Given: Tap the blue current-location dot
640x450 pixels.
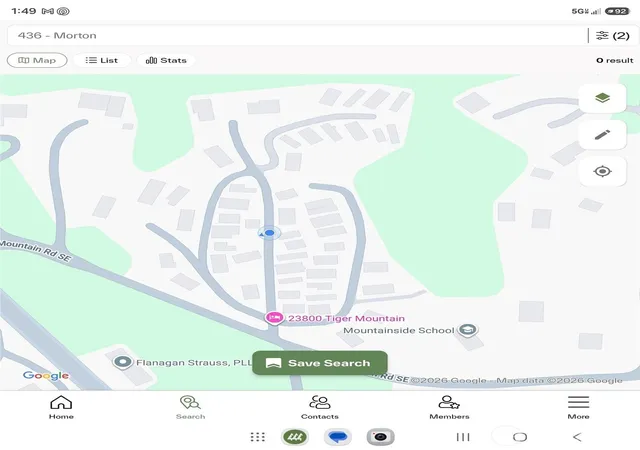Looking at the screenshot, I should 269,233.
